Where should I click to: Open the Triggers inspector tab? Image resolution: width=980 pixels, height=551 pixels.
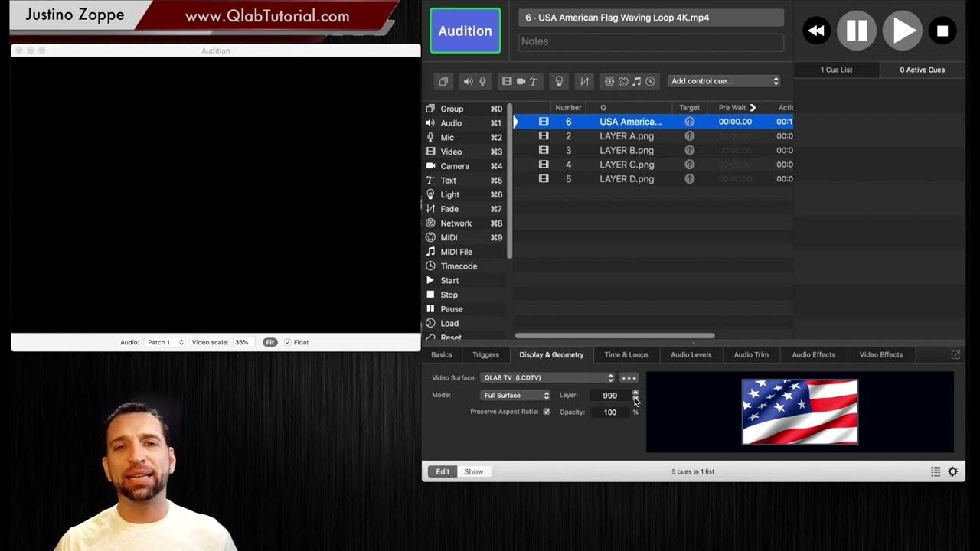point(485,354)
